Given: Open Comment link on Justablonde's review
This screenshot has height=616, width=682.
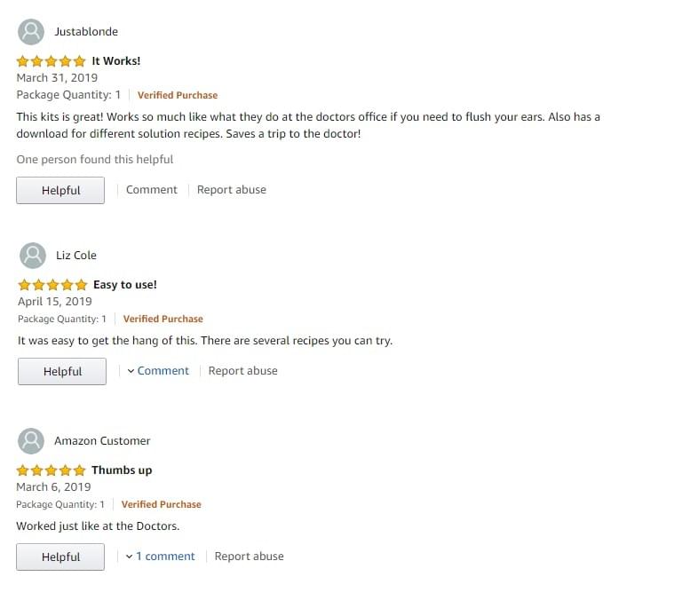Looking at the screenshot, I should (152, 190).
